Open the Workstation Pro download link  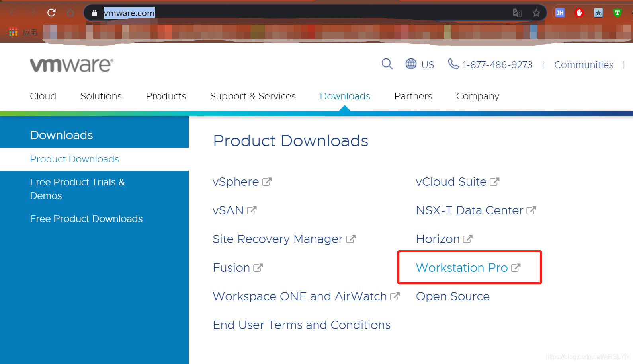[x=462, y=268]
